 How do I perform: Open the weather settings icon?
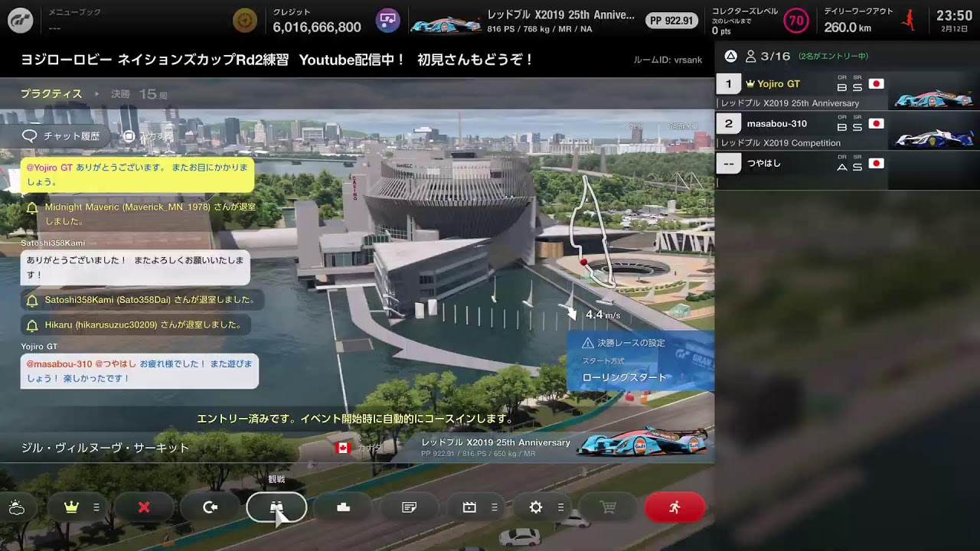pyautogui.click(x=16, y=507)
